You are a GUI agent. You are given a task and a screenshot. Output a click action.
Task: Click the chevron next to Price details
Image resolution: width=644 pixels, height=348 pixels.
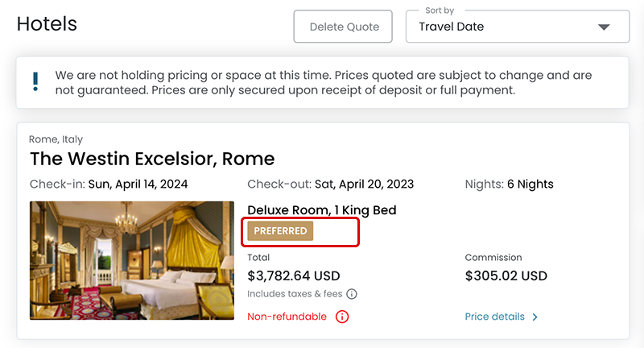coord(535,317)
